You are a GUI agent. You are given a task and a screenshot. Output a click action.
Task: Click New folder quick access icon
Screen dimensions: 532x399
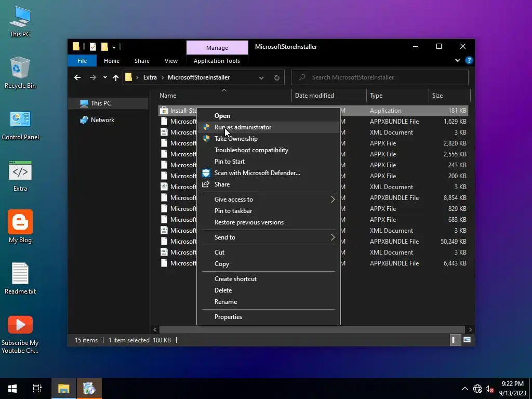pyautogui.click(x=104, y=46)
